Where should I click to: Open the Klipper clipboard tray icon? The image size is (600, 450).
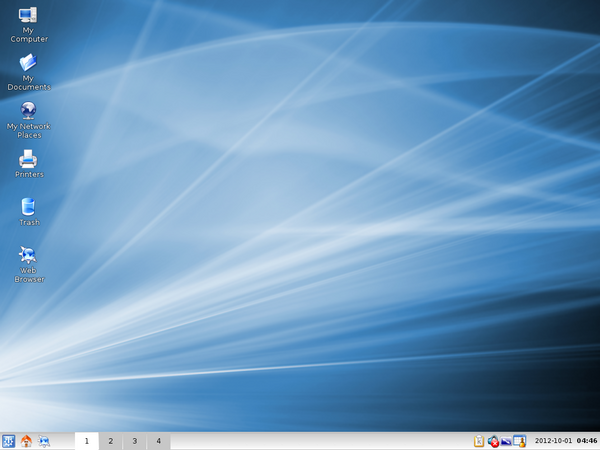[479, 441]
